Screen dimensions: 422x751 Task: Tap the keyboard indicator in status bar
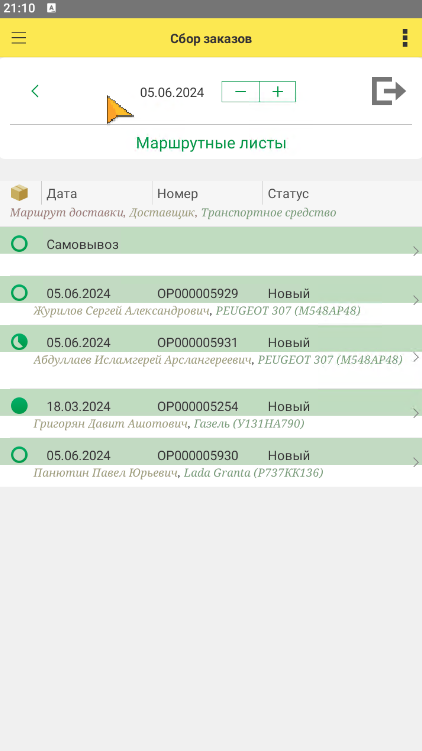pyautogui.click(x=51, y=8)
